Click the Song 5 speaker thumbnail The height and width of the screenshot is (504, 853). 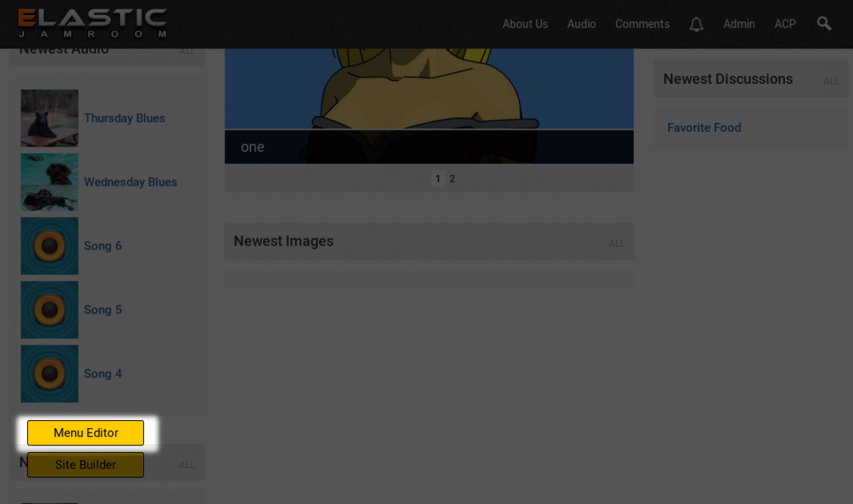tap(49, 310)
